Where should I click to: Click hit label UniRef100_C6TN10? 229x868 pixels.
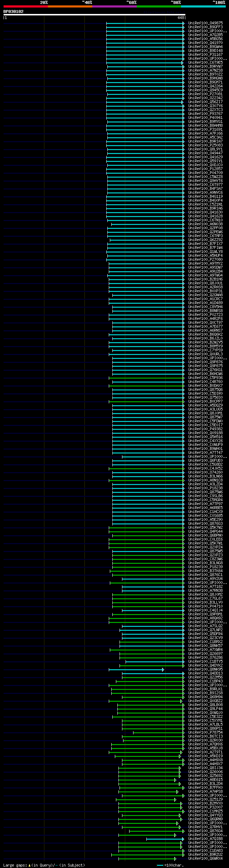(205, 220)
